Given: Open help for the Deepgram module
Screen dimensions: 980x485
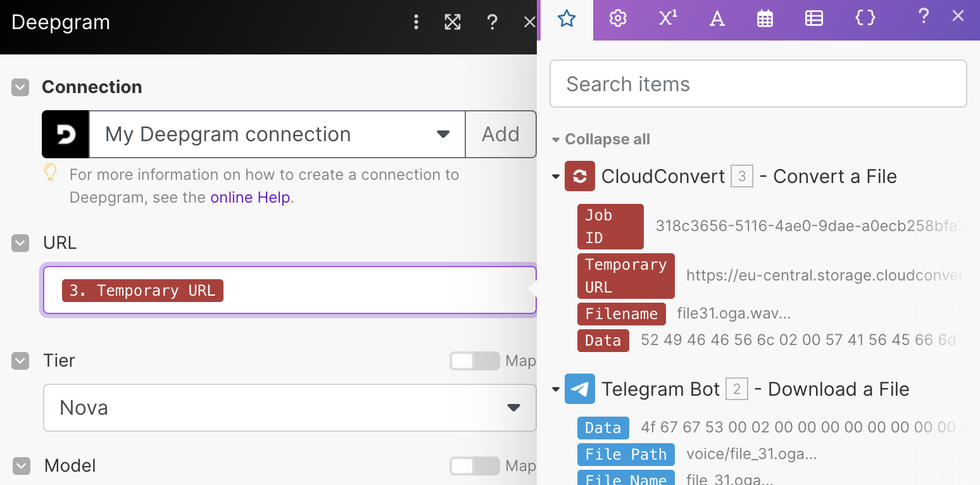Looking at the screenshot, I should [492, 22].
